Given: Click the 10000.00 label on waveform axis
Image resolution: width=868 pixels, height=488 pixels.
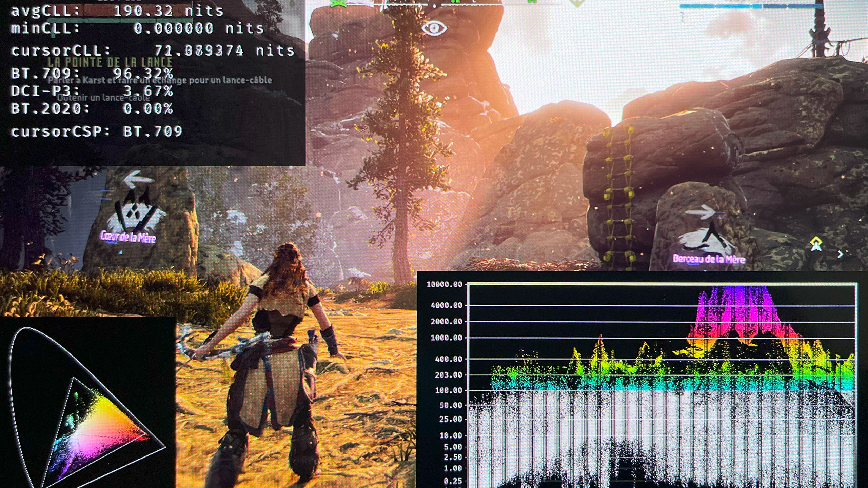Looking at the screenshot, I should tap(444, 285).
